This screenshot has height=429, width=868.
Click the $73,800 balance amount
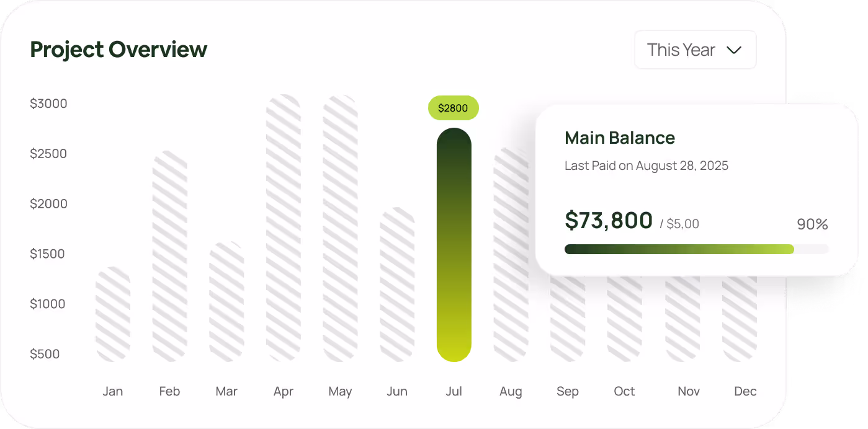tap(608, 220)
